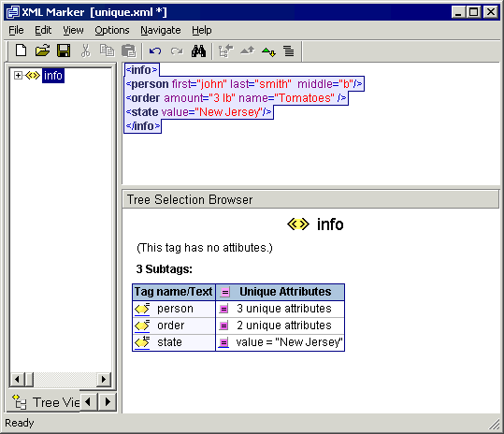Click the order subtag row

(238, 325)
